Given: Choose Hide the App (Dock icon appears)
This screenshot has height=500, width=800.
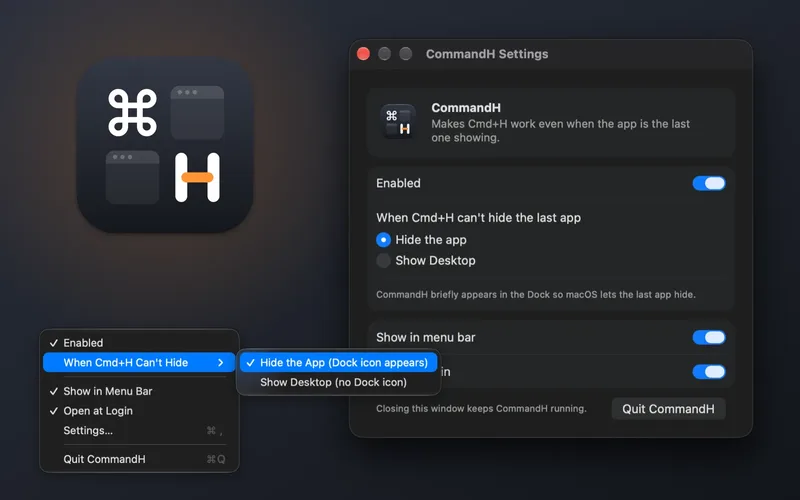Looking at the screenshot, I should click(x=339, y=363).
